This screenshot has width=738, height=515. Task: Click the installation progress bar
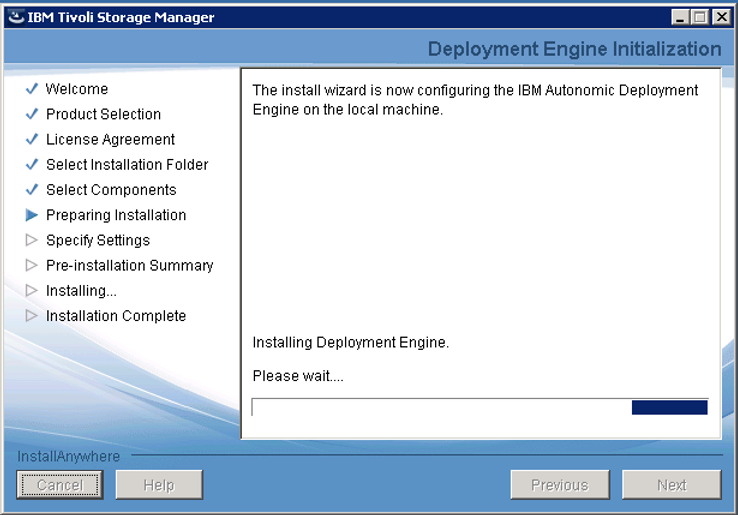(480, 407)
